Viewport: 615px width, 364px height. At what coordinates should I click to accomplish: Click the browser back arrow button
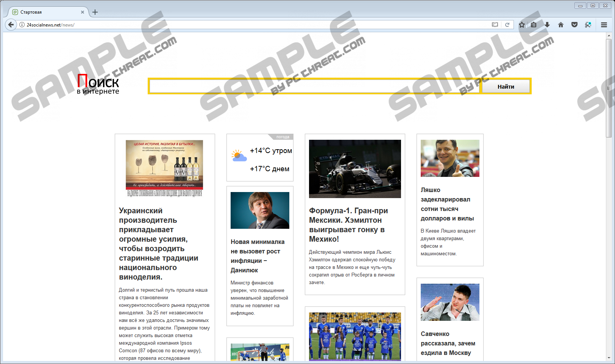pyautogui.click(x=11, y=25)
